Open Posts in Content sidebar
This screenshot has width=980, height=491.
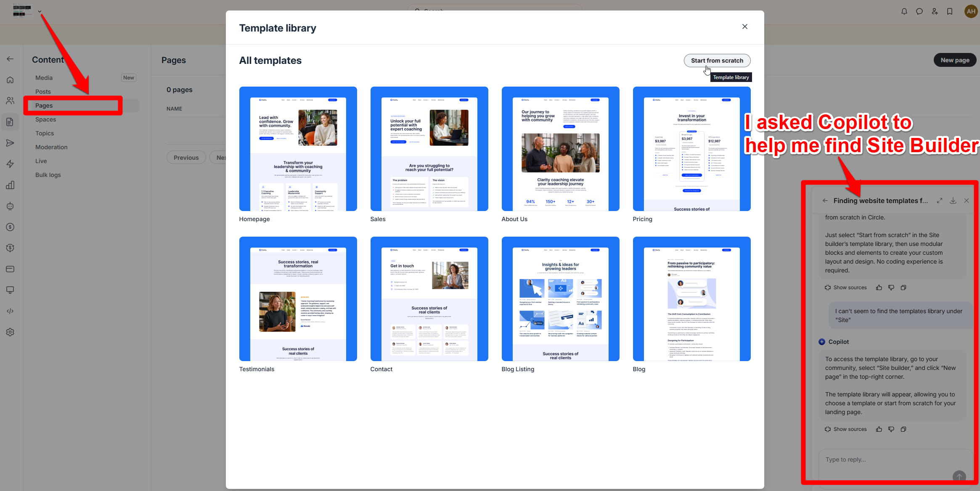pyautogui.click(x=43, y=92)
